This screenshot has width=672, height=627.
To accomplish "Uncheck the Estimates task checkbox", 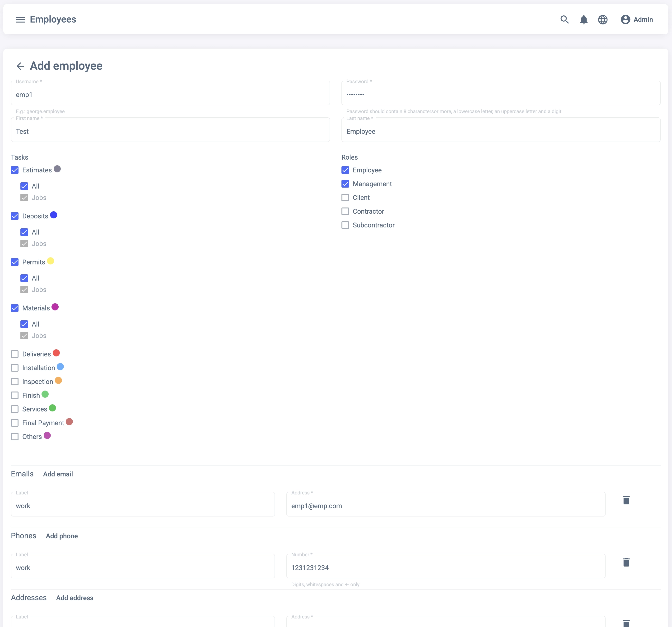I will tap(14, 170).
